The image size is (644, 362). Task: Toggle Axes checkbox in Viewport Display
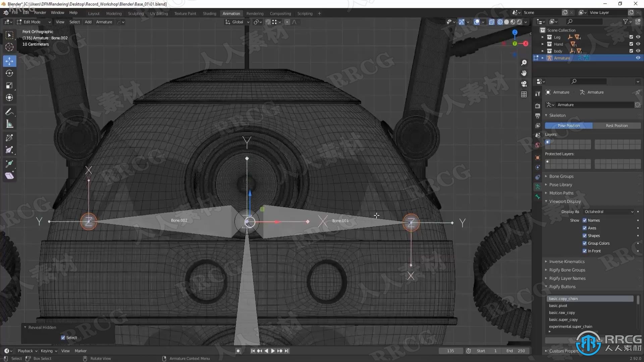pos(585,228)
